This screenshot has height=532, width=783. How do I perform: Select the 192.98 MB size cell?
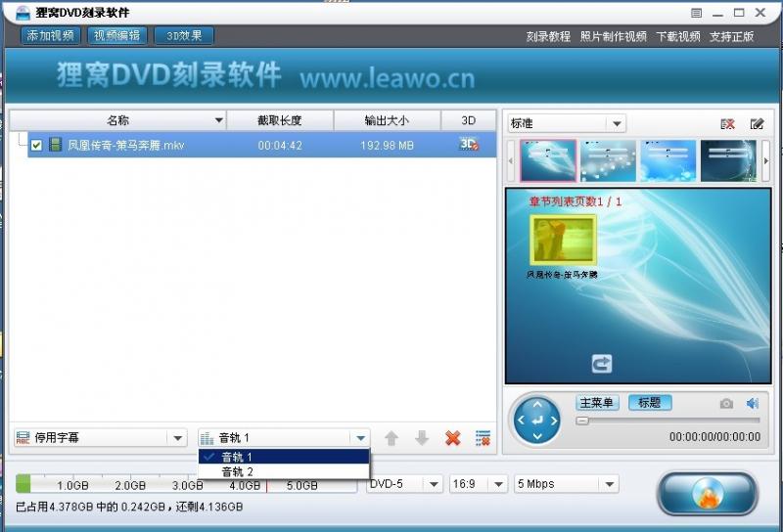click(387, 146)
